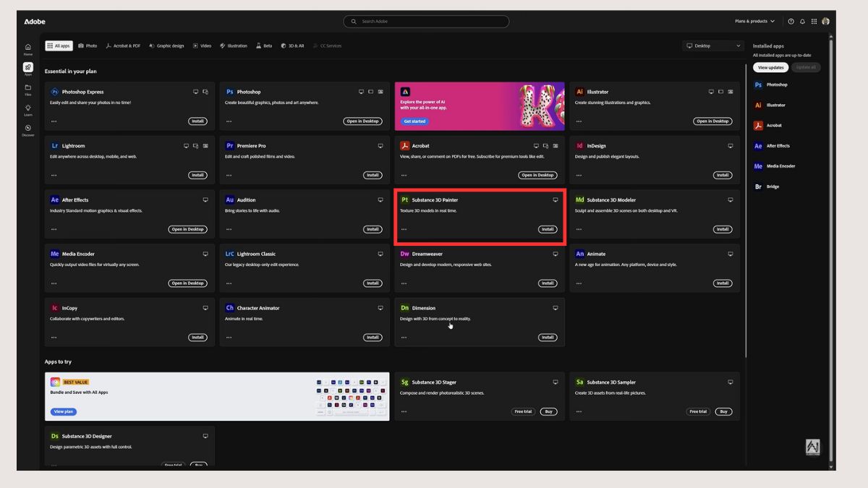Screen dimensions: 868x488
Task: Open more options on the Illustrator card
Action: [x=579, y=121]
